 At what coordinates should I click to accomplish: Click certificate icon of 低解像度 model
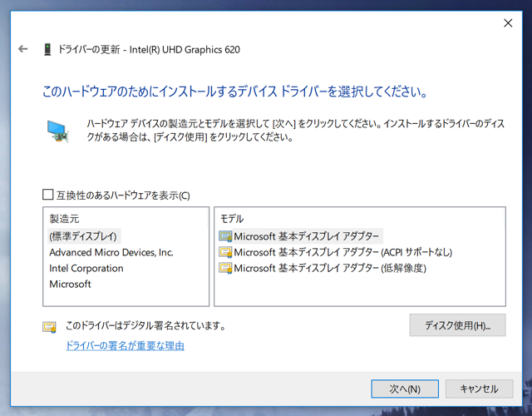coord(225,268)
